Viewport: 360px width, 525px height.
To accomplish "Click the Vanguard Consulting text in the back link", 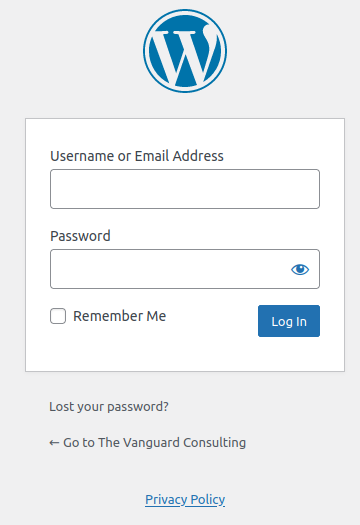I will tap(185, 443).
